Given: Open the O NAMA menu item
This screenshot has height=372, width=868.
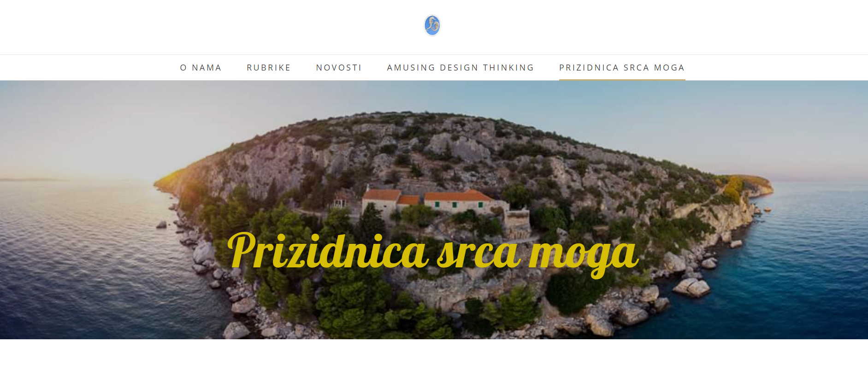Looking at the screenshot, I should (x=201, y=68).
